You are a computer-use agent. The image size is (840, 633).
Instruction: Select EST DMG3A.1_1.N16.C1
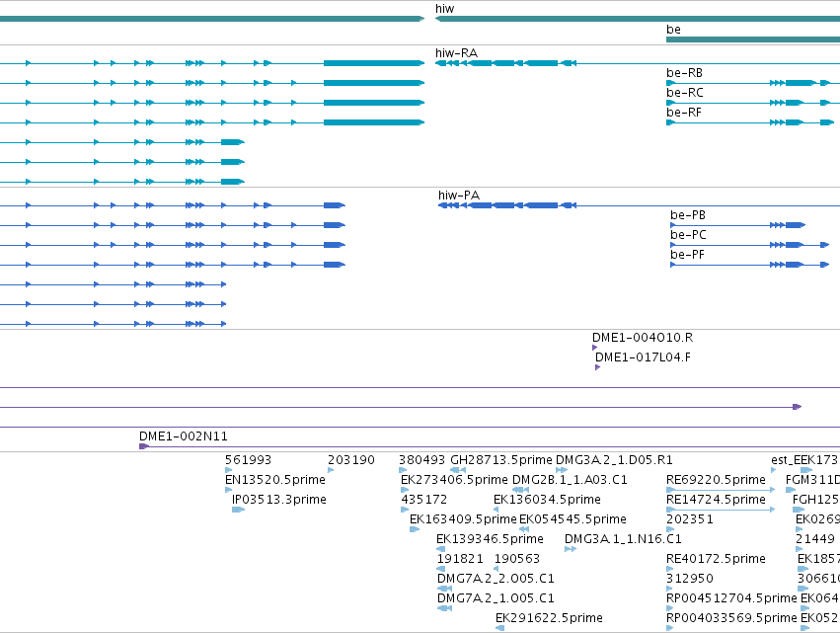pos(623,539)
